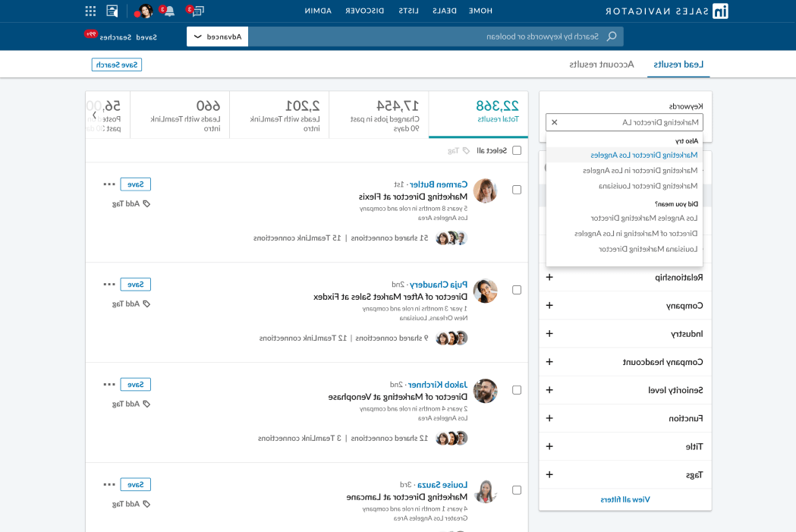Click Louise Sauza's profile photo
This screenshot has width=796, height=532.
486,491
